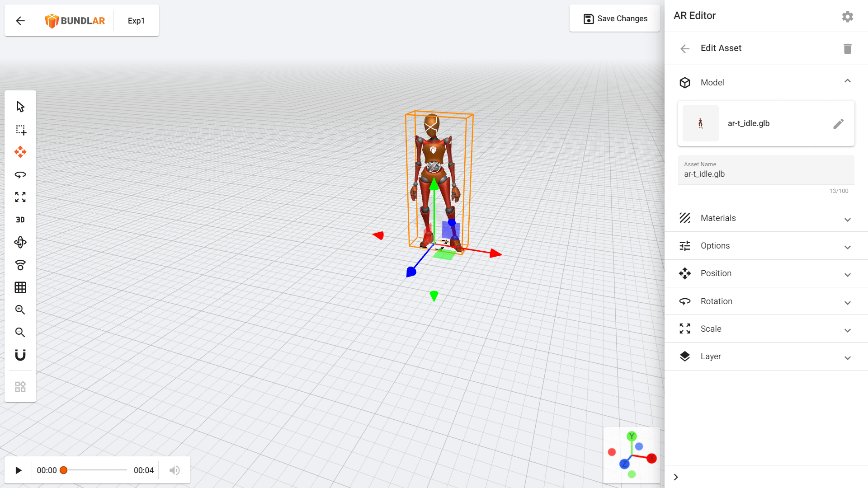Select the pointer selection tool

point(20,107)
